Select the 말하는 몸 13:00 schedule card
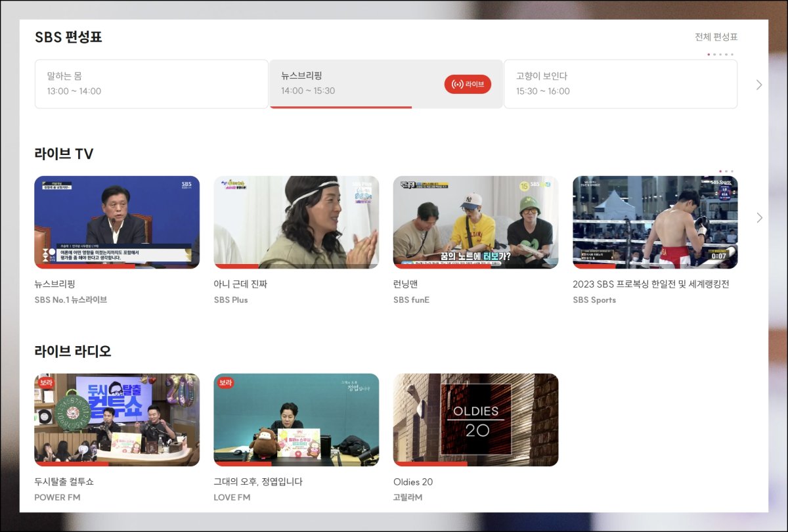788x532 pixels. click(152, 84)
